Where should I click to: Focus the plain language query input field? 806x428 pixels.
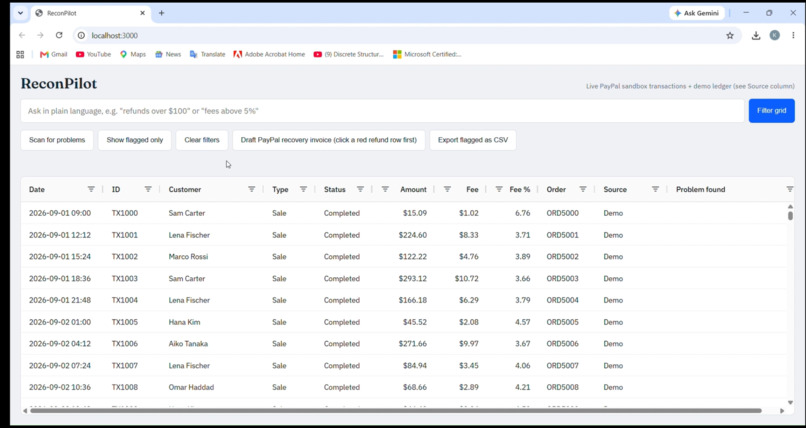coord(382,110)
